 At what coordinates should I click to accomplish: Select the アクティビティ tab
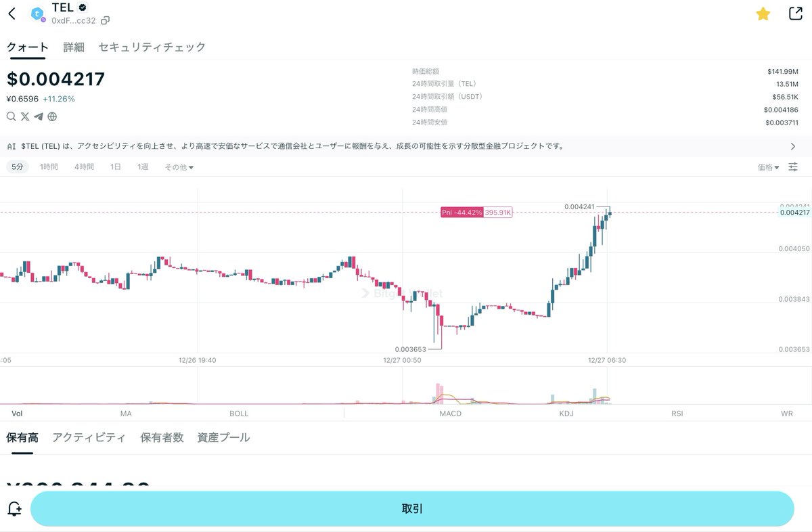[x=89, y=437]
